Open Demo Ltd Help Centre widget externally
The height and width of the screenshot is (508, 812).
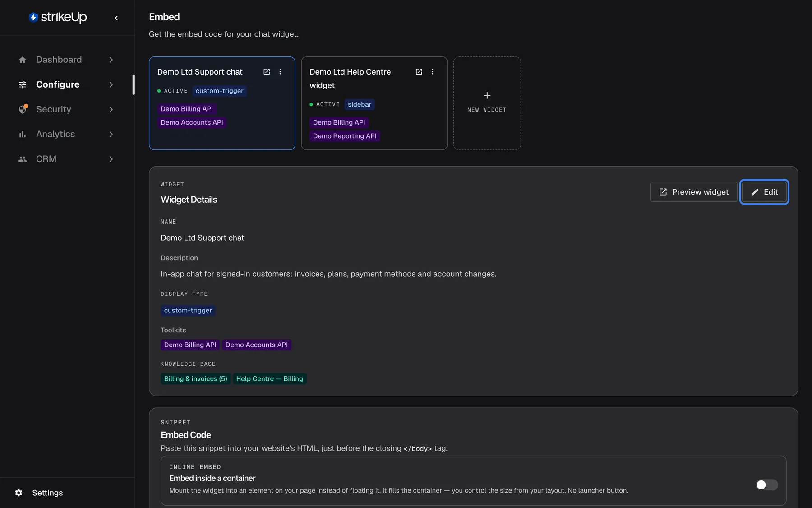(419, 72)
